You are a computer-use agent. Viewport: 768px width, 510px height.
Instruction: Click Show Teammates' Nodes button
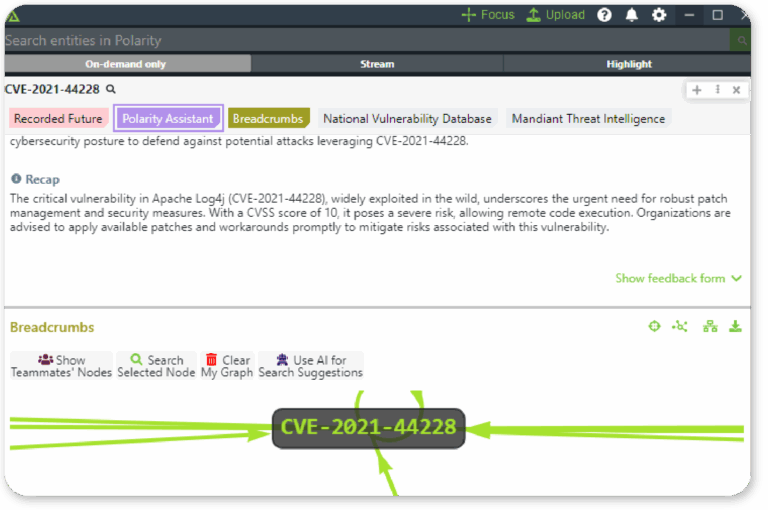click(x=61, y=366)
